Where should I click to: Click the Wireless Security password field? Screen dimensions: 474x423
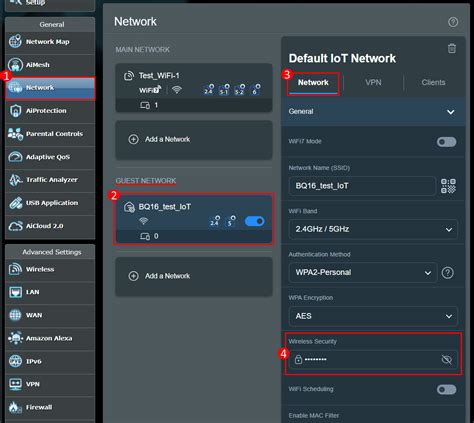[373, 359]
